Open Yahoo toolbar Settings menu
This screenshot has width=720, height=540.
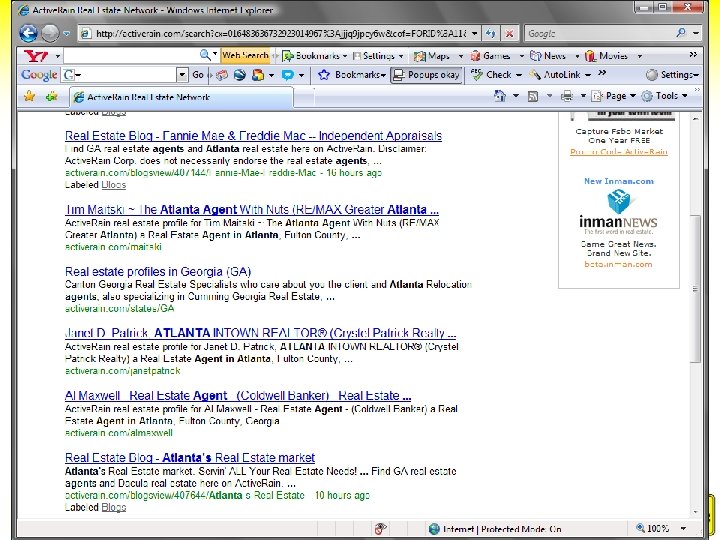pos(378,56)
